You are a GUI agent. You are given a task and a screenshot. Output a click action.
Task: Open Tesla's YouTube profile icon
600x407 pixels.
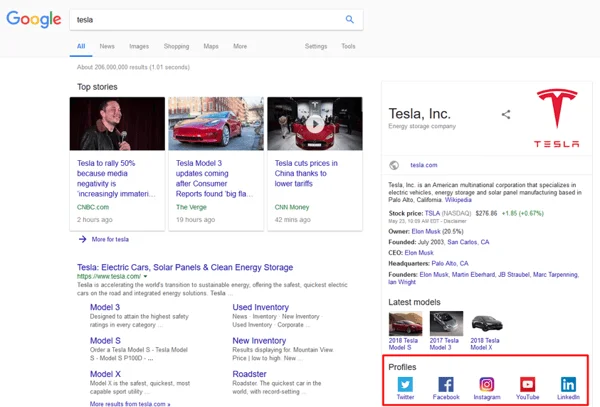(527, 384)
